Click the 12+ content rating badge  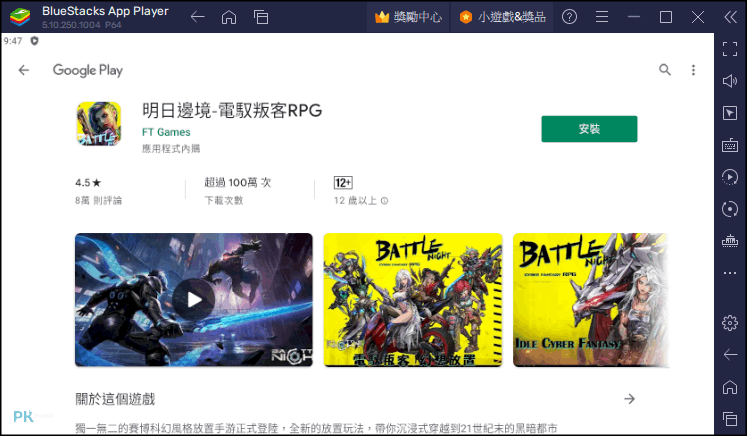click(343, 183)
